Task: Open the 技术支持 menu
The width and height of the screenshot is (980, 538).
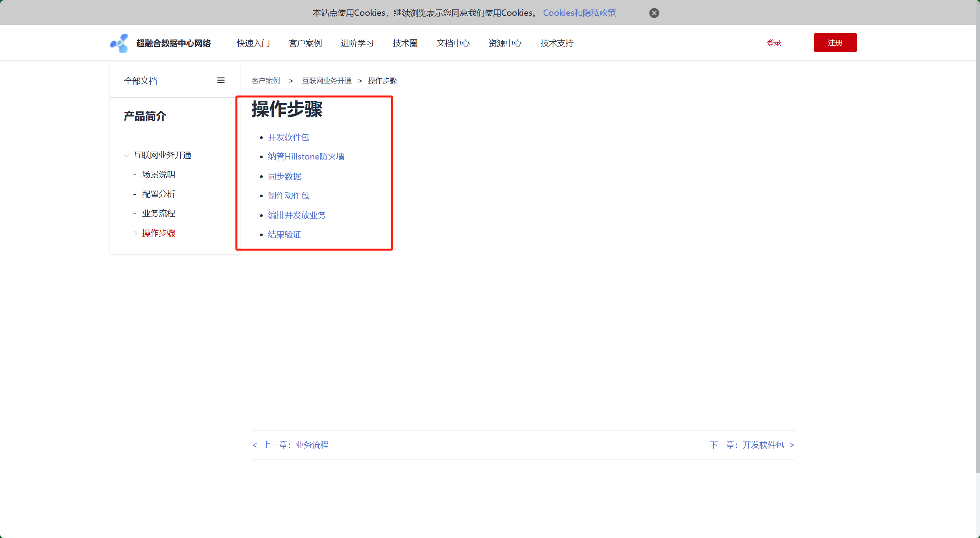Action: click(x=557, y=43)
